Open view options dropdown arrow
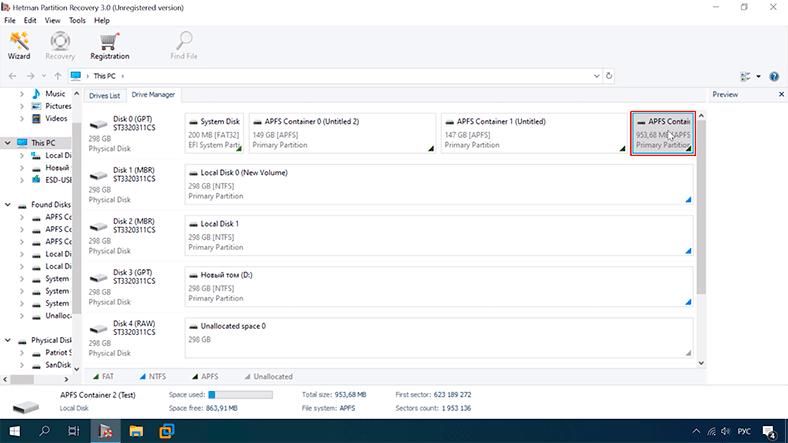Viewport: 788px width, 443px height. [758, 76]
